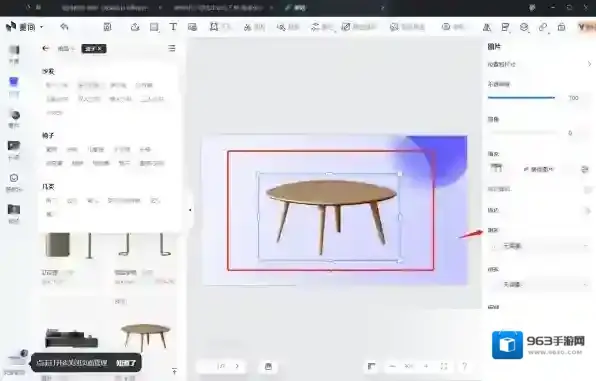Open the folder icon in left sidebar

click(x=14, y=209)
